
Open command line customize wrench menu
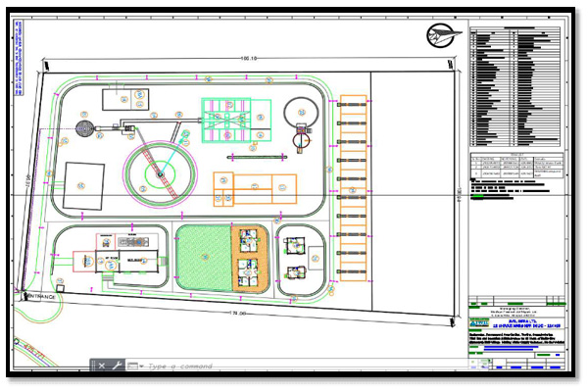(x=117, y=366)
